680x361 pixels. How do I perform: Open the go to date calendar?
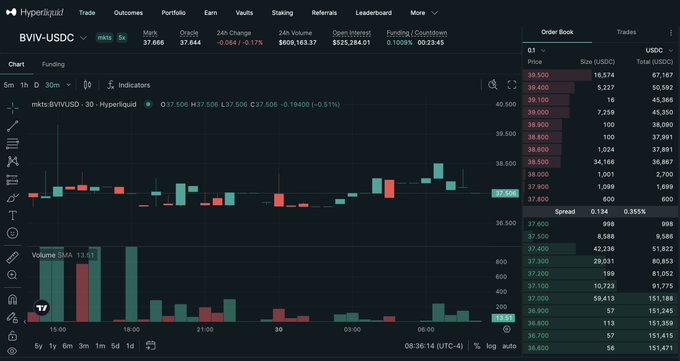point(150,346)
